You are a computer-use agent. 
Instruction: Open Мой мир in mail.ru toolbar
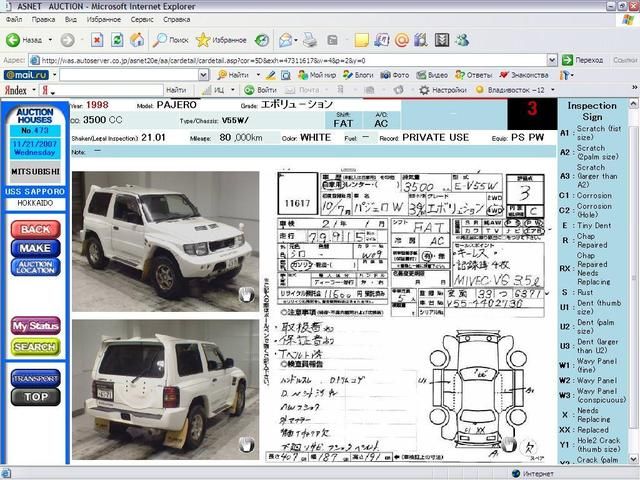click(x=317, y=75)
